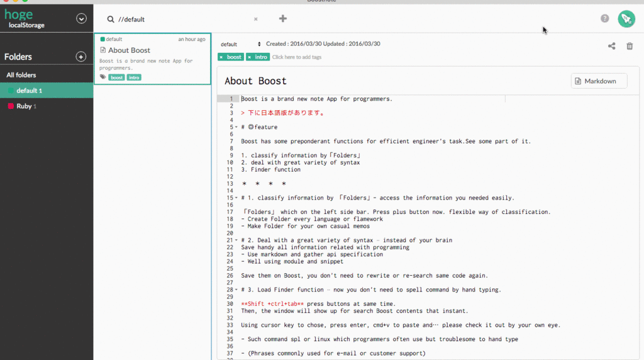
Task: Click '# ◎feature' heading line
Action: click(x=259, y=127)
